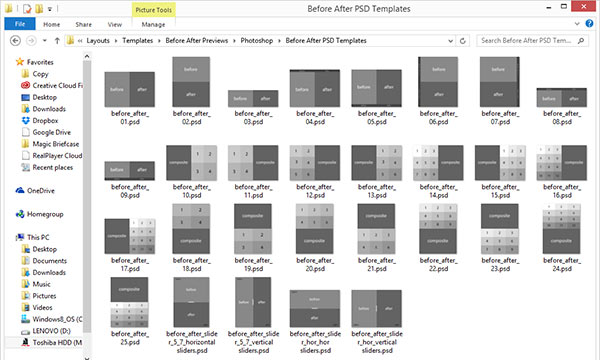Click Favorites star in sidebar
The width and height of the screenshot is (600, 360).
pos(20,62)
